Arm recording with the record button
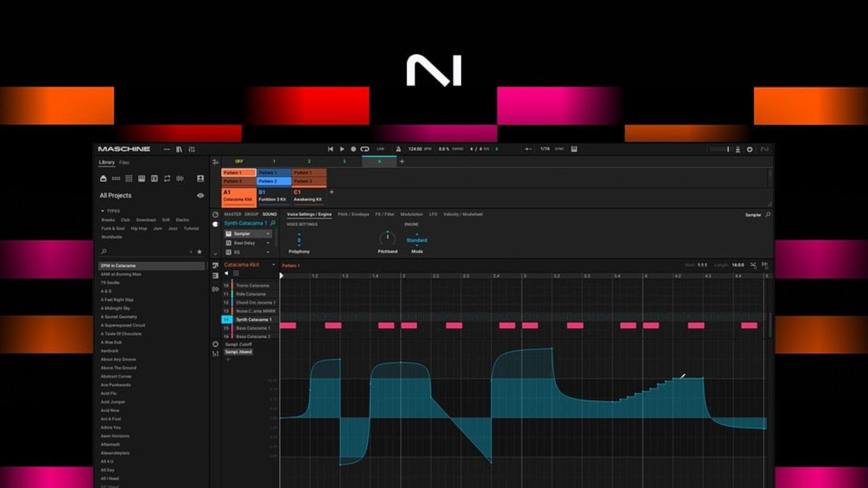The width and height of the screenshot is (868, 488). click(x=354, y=149)
